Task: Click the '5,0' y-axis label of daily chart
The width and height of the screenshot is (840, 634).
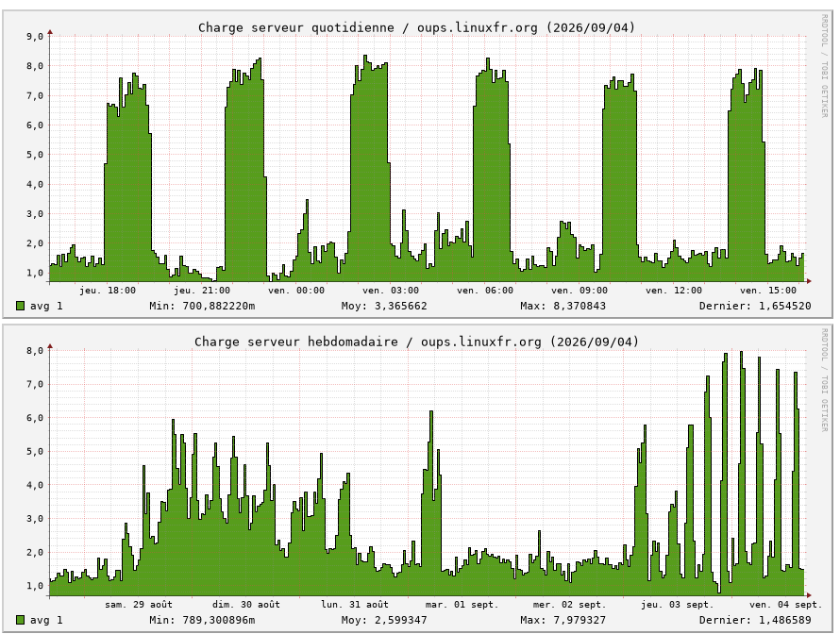Action: (x=35, y=155)
